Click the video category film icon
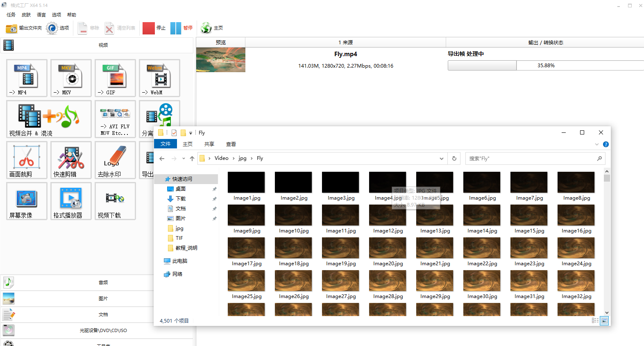644x346 pixels. 9,45
